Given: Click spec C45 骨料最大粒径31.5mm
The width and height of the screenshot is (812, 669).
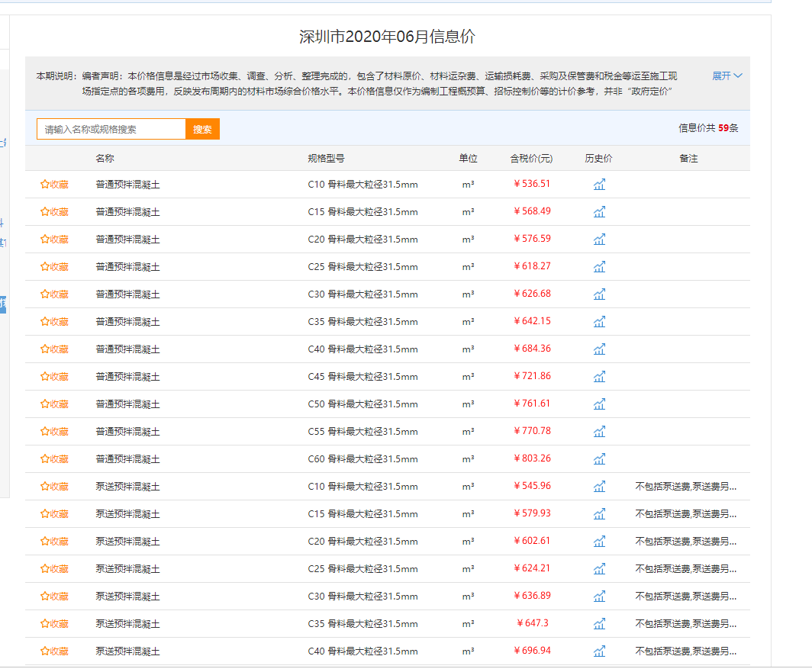Looking at the screenshot, I should [x=362, y=376].
